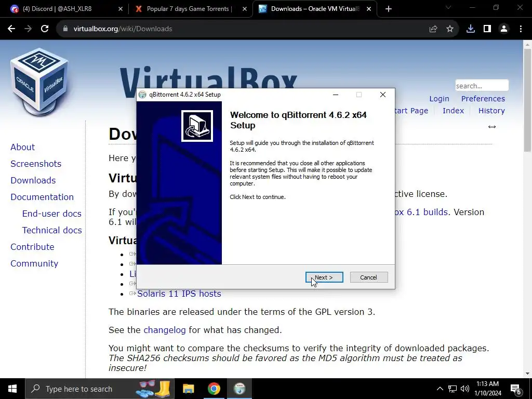Toggle Chrome side panel icon
The width and height of the screenshot is (532, 399).
pos(487,29)
